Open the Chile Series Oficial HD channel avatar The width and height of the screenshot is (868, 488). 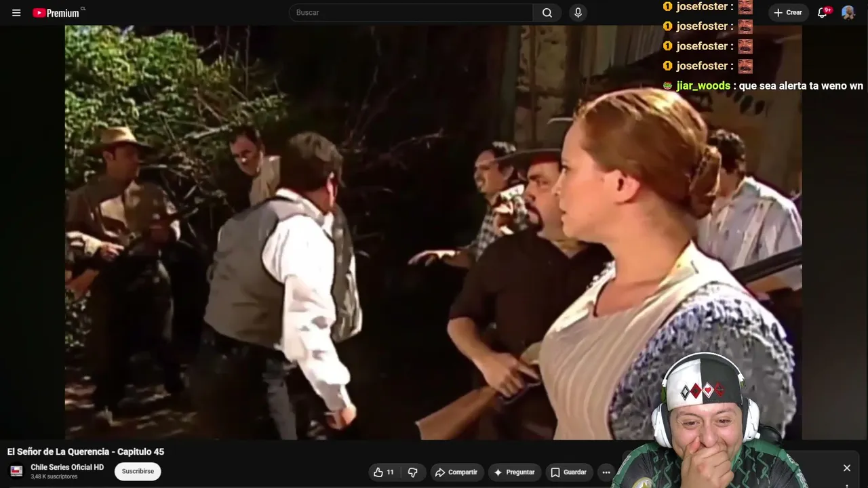16,471
